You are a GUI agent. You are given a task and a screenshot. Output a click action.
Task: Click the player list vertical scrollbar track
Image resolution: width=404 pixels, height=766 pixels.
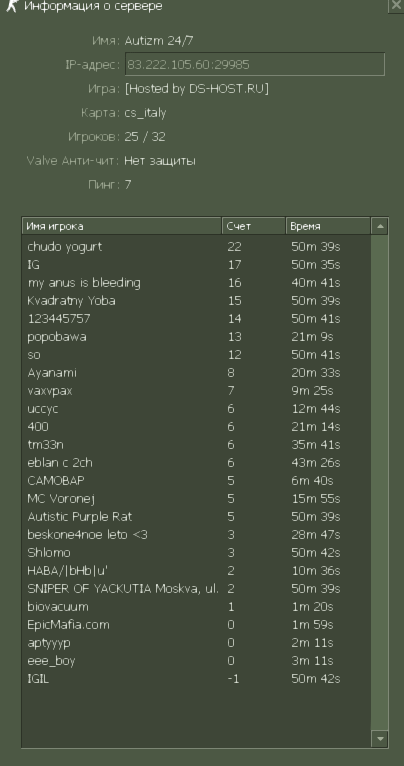(x=380, y=482)
